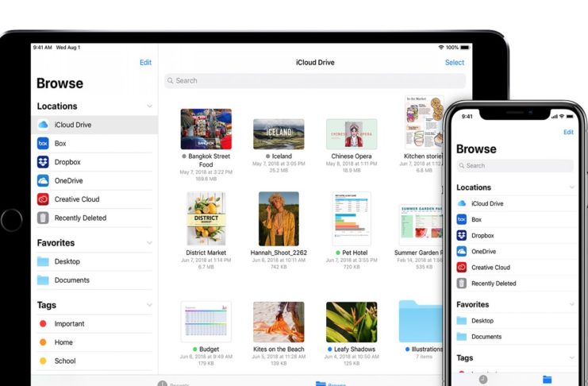The height and width of the screenshot is (386, 588).
Task: Select Desktop text in iPad Favorites
Action: pyautogui.click(x=67, y=261)
